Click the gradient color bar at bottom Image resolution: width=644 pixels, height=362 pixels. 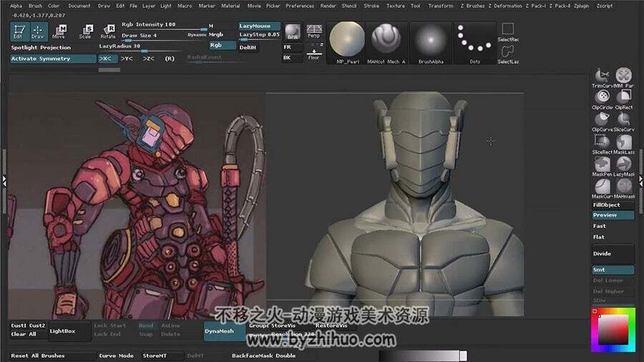tap(423, 356)
